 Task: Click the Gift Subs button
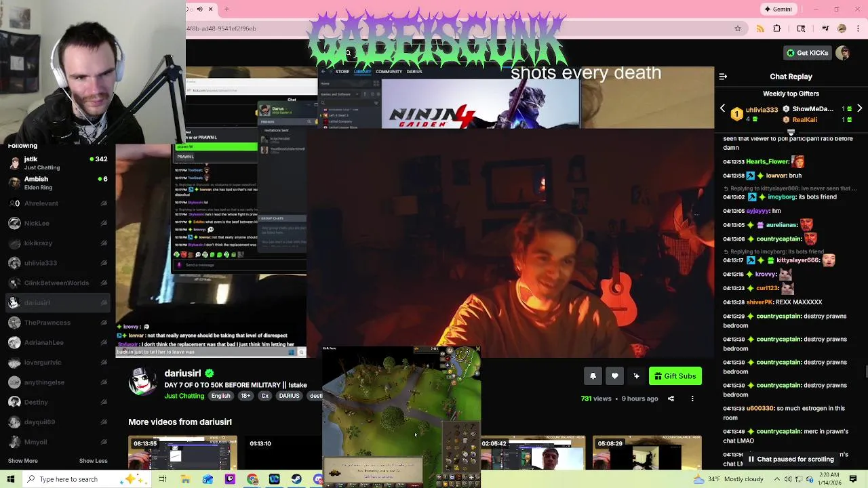pyautogui.click(x=675, y=376)
